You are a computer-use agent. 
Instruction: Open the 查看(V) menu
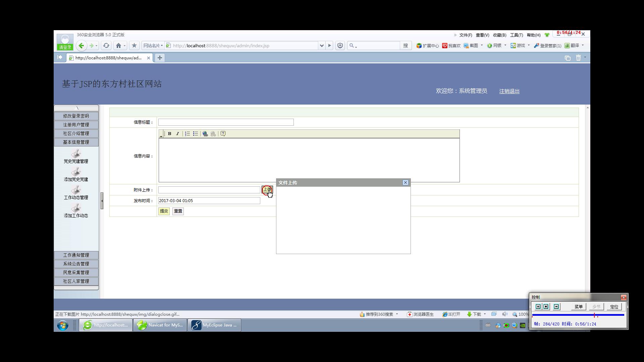pyautogui.click(x=482, y=35)
